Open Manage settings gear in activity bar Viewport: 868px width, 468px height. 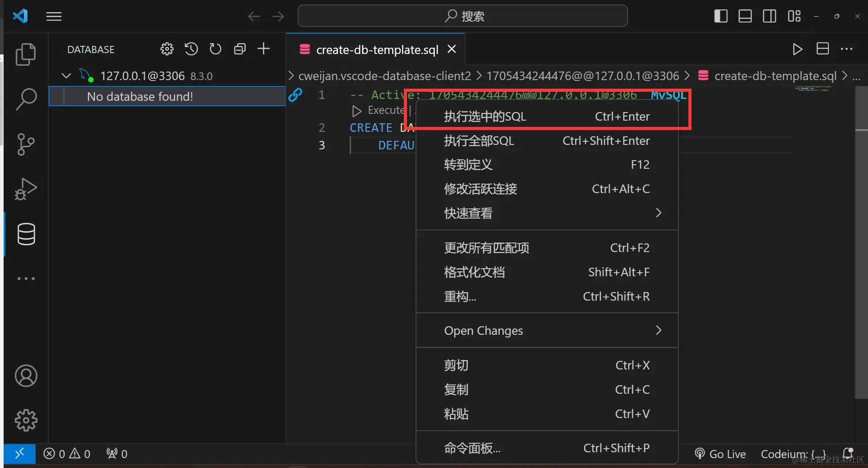pyautogui.click(x=26, y=420)
